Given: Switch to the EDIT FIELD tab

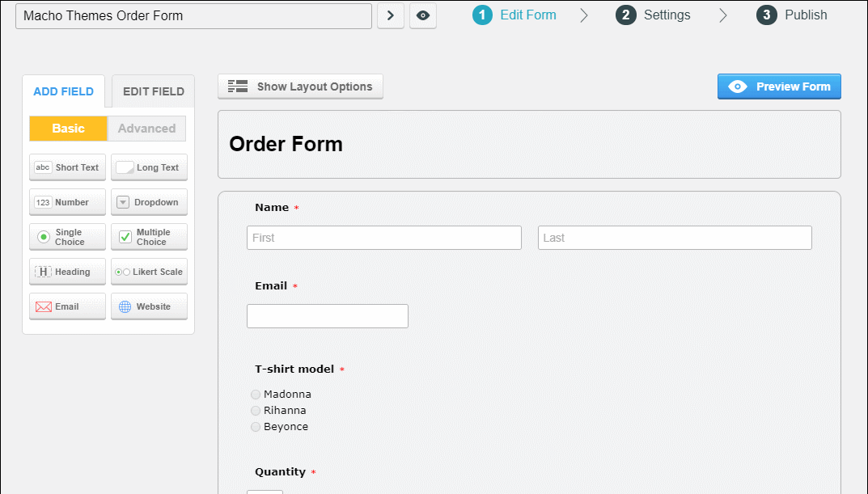Looking at the screenshot, I should tap(154, 91).
